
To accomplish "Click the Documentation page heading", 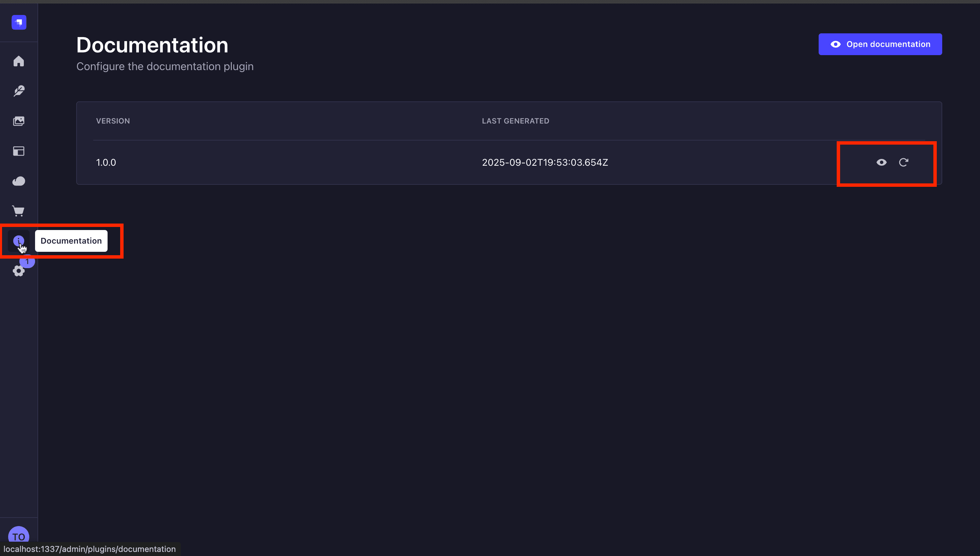I will click(152, 45).
